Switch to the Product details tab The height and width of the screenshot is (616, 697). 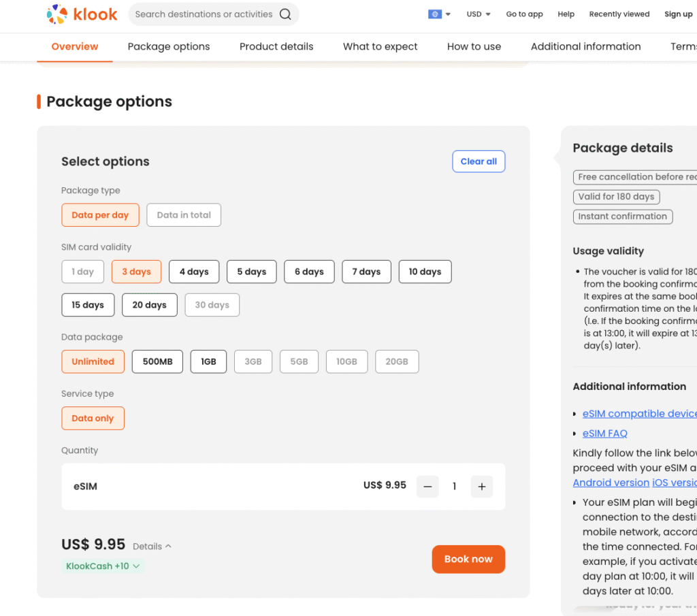(276, 47)
